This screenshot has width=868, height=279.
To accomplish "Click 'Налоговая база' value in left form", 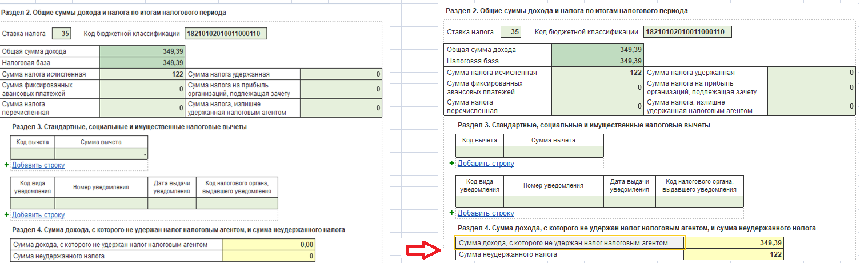I will tap(142, 63).
